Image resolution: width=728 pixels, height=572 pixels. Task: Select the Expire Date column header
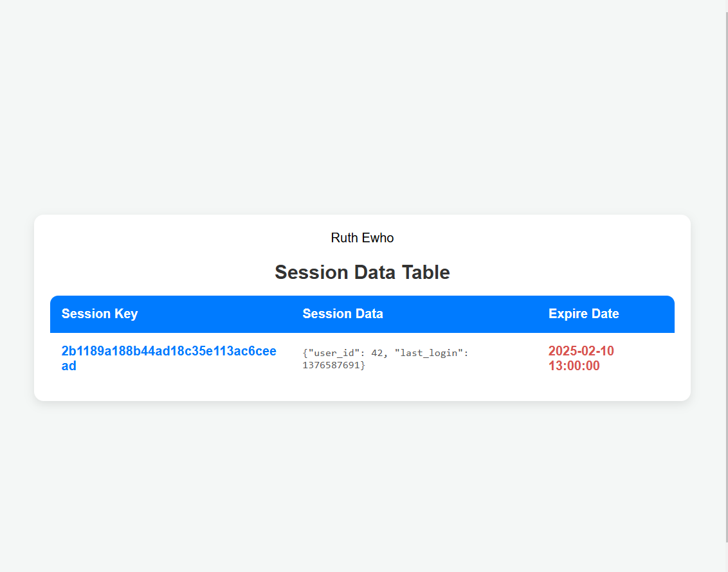583,314
